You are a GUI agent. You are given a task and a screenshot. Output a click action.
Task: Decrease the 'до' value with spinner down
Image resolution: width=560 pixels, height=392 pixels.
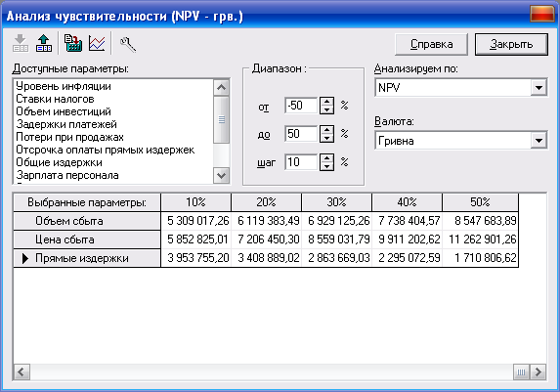tap(326, 138)
